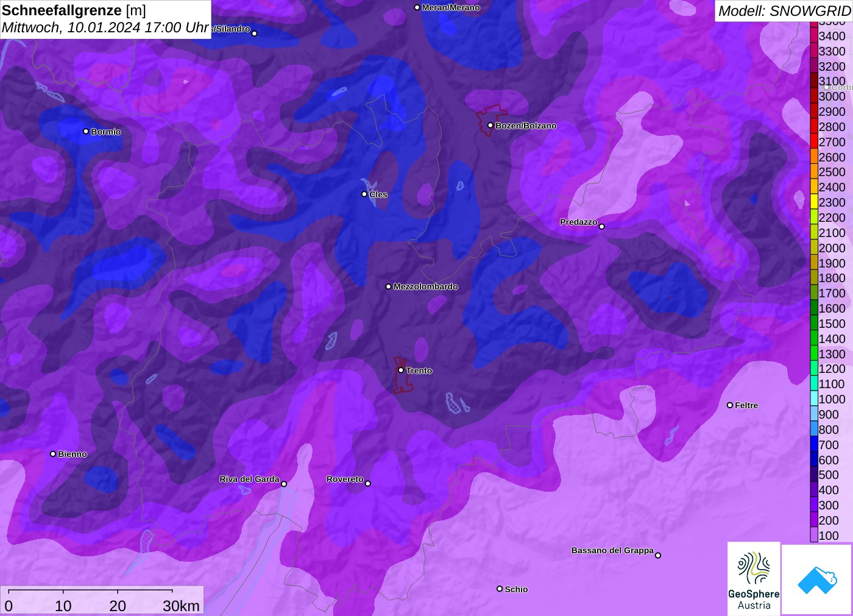Image resolution: width=853 pixels, height=616 pixels.
Task: Select the Trento city label
Action: coord(419,370)
